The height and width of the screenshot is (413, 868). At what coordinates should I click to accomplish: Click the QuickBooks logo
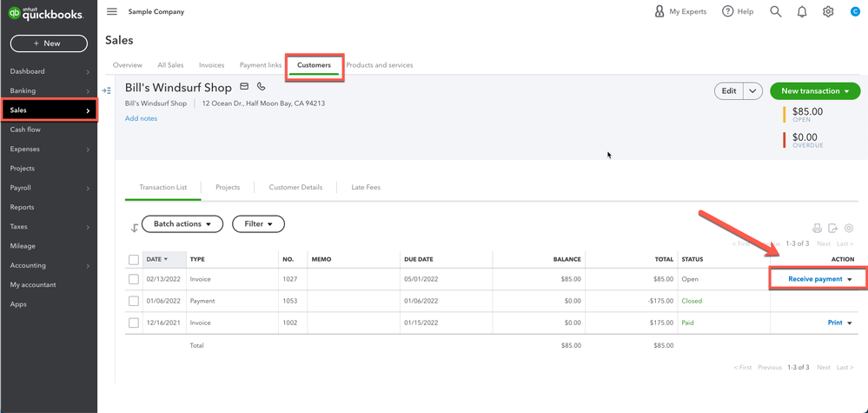46,14
